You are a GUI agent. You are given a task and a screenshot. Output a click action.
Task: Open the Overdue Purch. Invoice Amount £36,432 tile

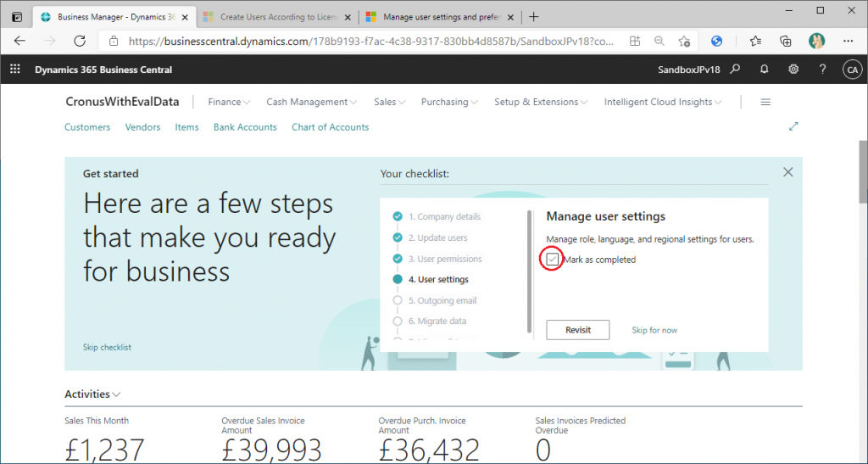(x=429, y=439)
